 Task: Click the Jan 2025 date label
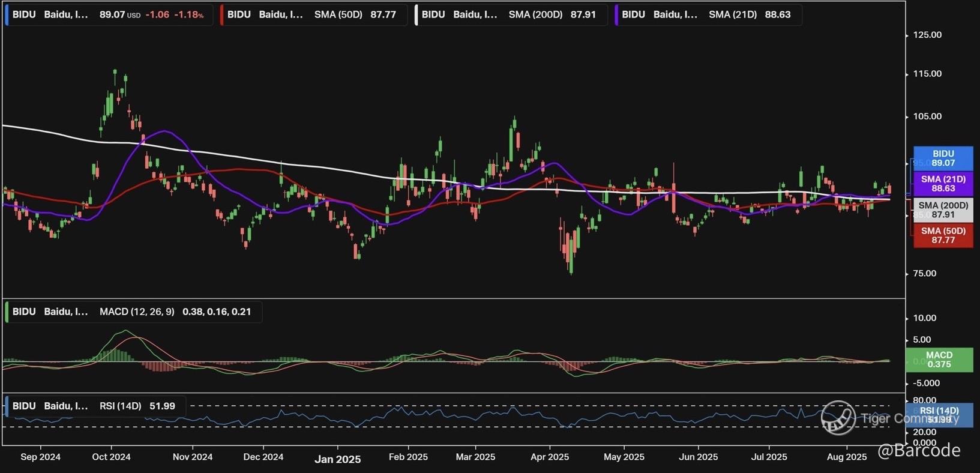[338, 459]
